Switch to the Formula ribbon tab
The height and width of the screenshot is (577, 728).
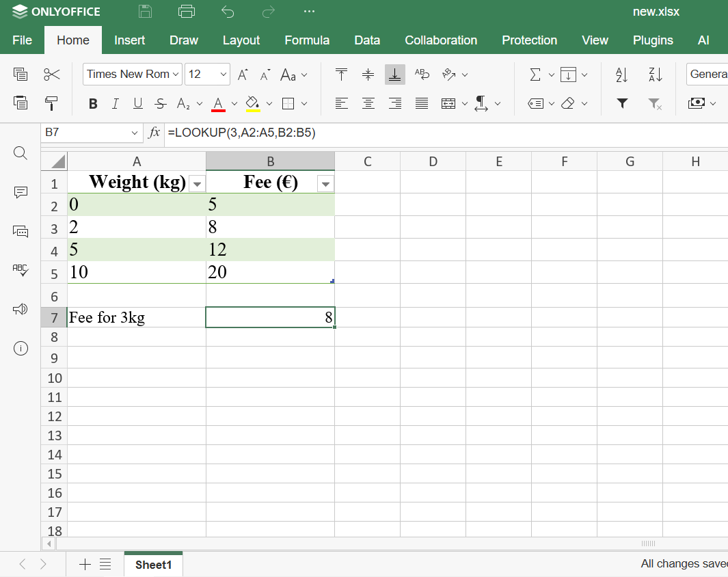tap(307, 40)
